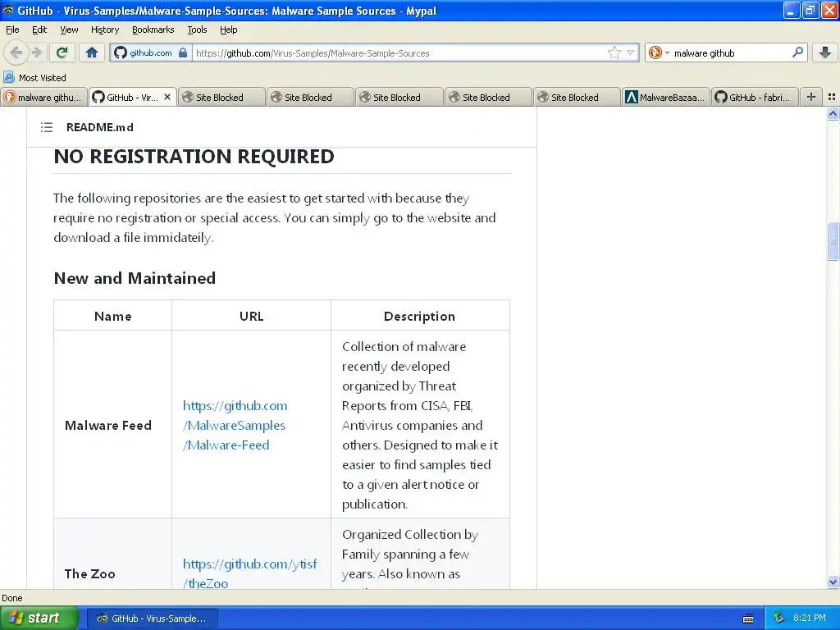Open a new tab with plus button
This screenshot has height=630, width=840.
(x=811, y=97)
